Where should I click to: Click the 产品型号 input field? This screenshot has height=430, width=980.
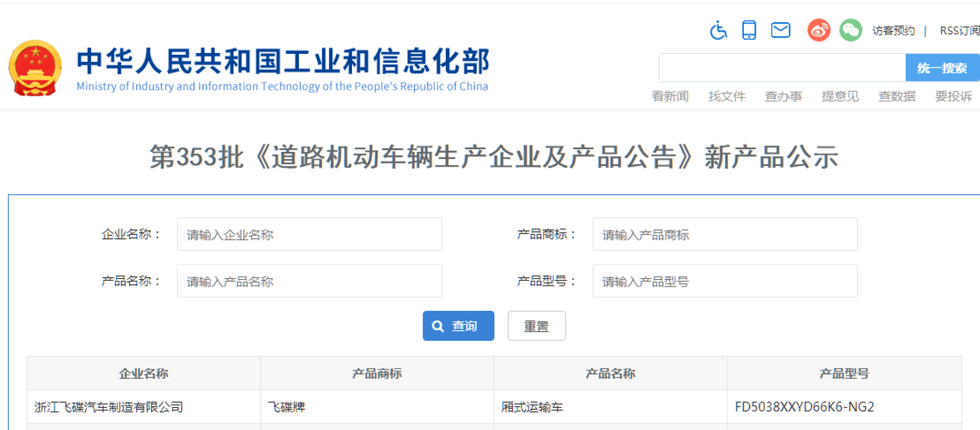pyautogui.click(x=725, y=281)
